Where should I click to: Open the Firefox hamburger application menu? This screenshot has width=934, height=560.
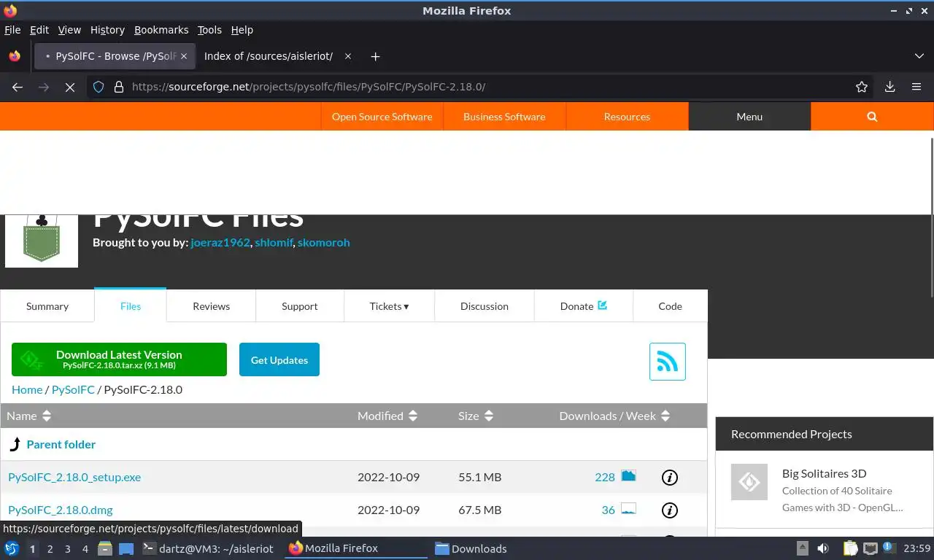pyautogui.click(x=916, y=87)
